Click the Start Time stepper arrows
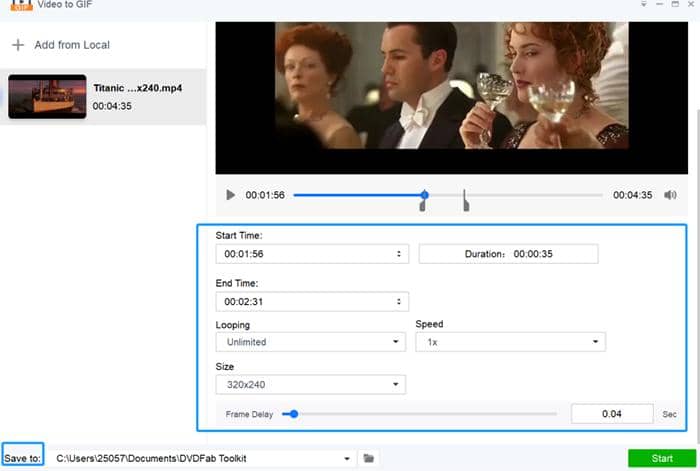Viewport: 700px width, 471px height. (400, 254)
